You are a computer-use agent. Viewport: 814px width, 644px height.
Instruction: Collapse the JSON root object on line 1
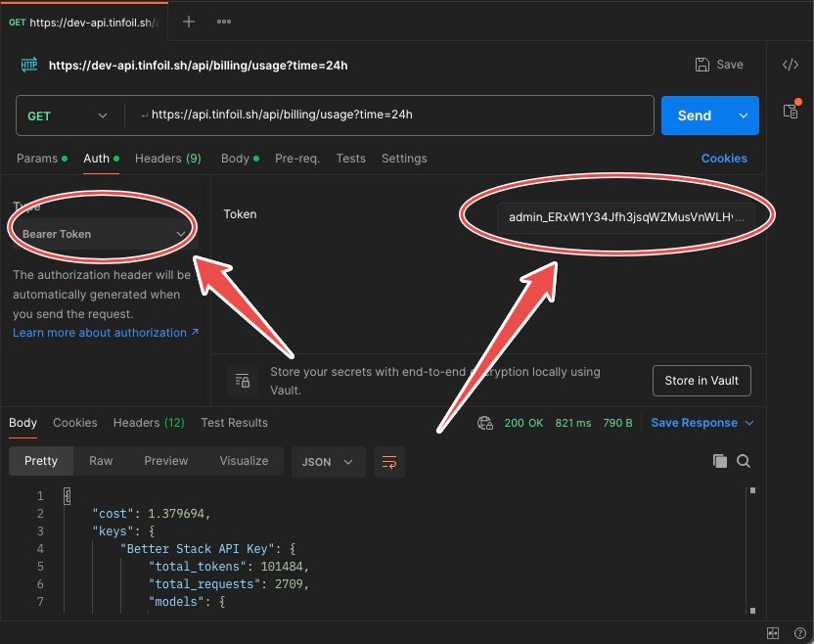tap(67, 496)
